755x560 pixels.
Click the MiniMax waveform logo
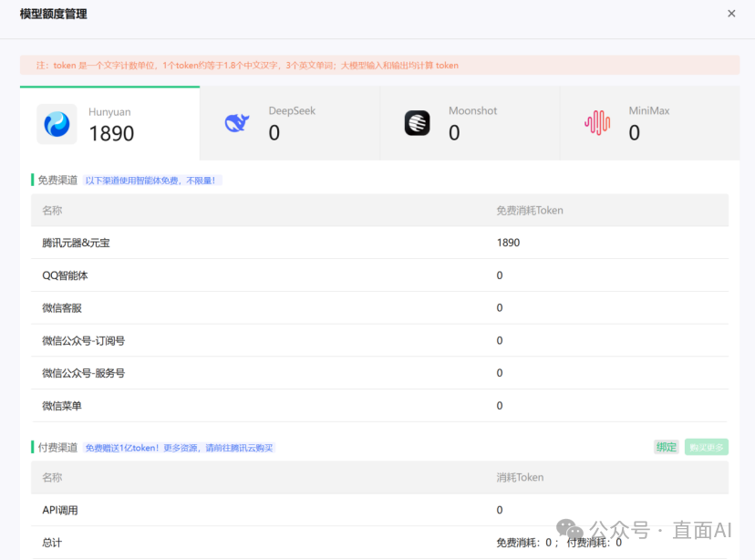coord(597,123)
